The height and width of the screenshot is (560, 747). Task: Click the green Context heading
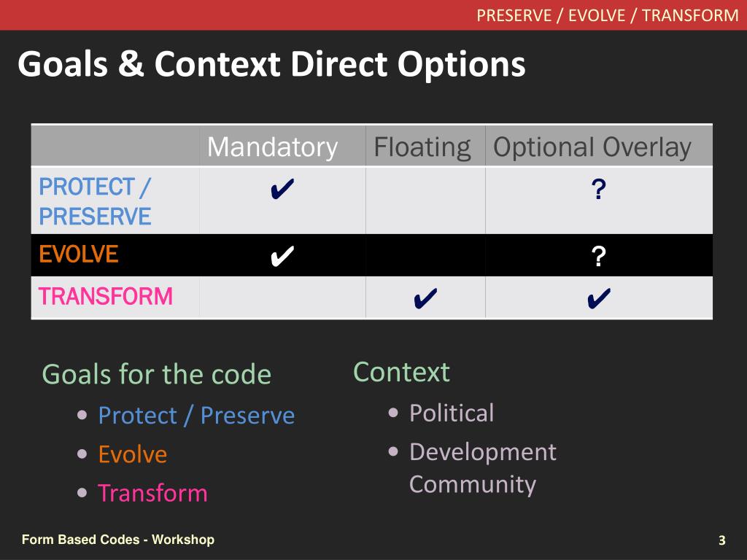(x=401, y=371)
